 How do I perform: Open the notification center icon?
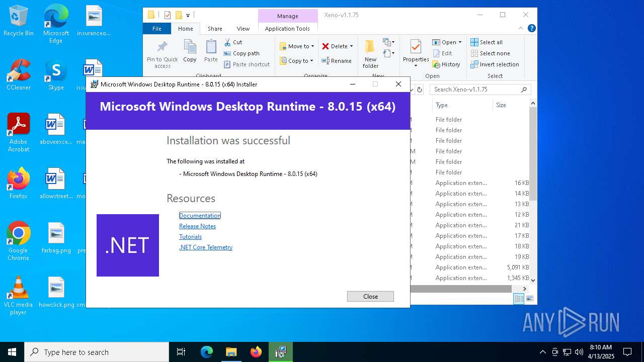[627, 352]
